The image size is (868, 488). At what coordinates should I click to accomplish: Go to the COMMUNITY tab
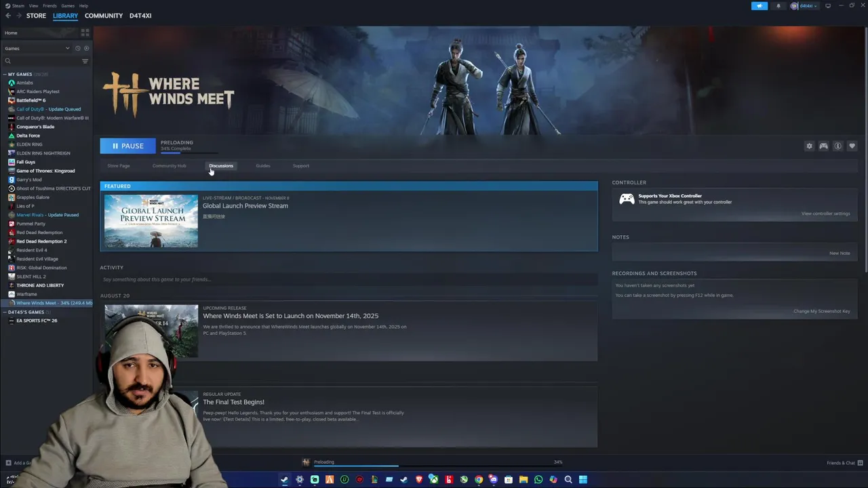click(x=104, y=16)
